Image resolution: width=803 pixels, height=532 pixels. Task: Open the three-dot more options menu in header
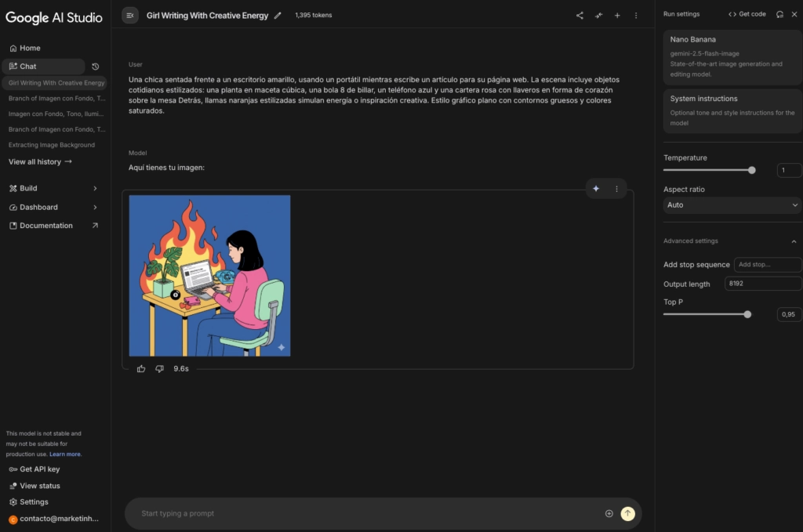tap(636, 16)
